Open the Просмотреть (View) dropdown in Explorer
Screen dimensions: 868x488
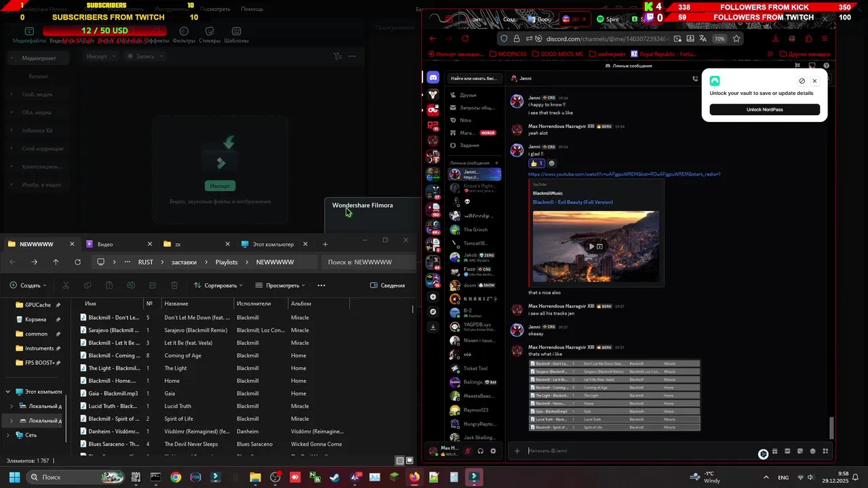point(281,285)
